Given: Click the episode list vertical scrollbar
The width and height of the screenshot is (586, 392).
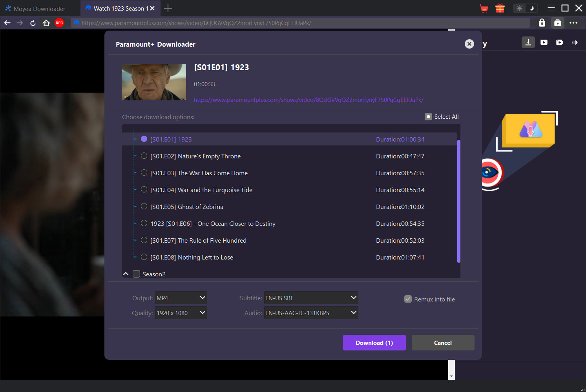Looking at the screenshot, I should click(459, 201).
